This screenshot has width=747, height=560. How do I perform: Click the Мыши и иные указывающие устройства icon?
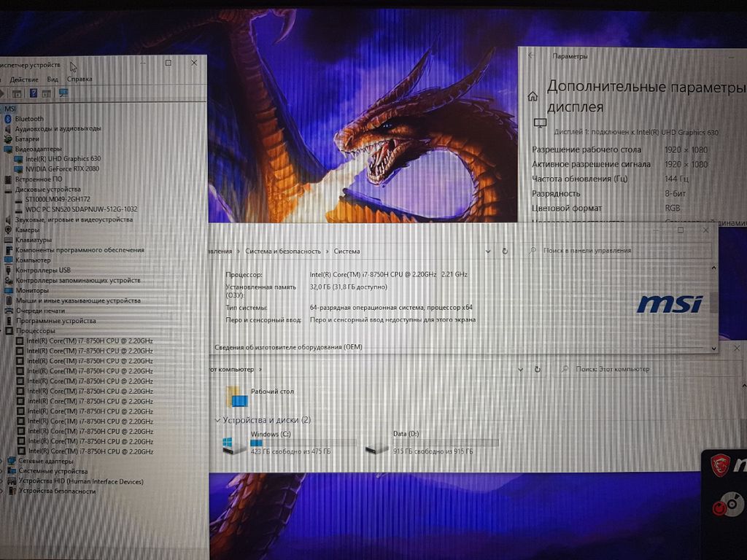(9, 301)
